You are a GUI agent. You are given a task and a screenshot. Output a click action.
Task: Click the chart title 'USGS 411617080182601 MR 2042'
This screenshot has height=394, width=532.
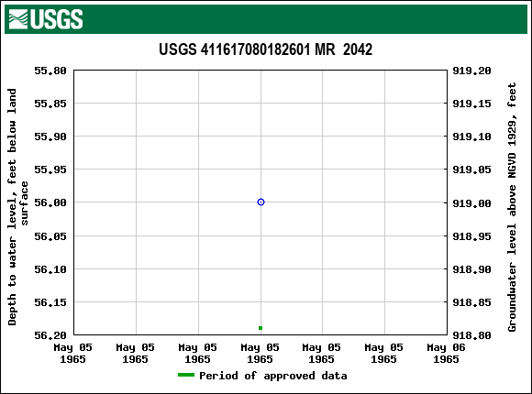tap(266, 49)
